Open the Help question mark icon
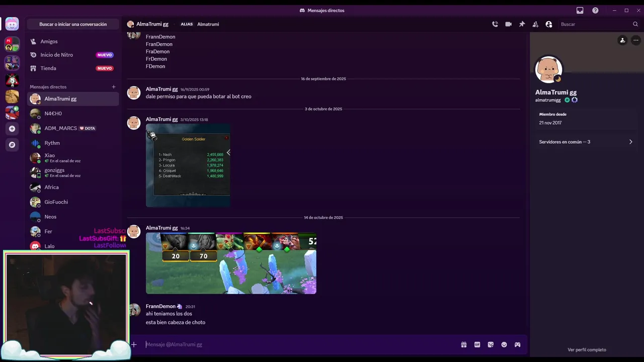The height and width of the screenshot is (362, 644). pyautogui.click(x=595, y=10)
